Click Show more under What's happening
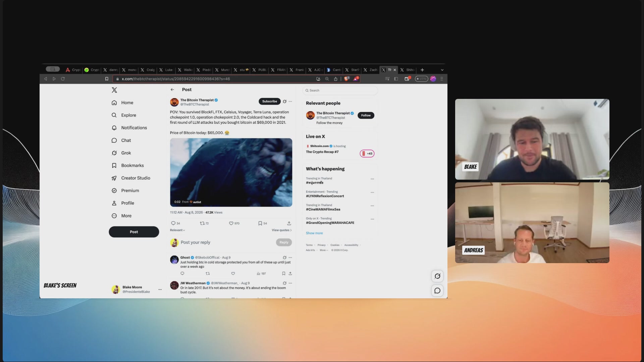The width and height of the screenshot is (644, 362). (x=314, y=233)
